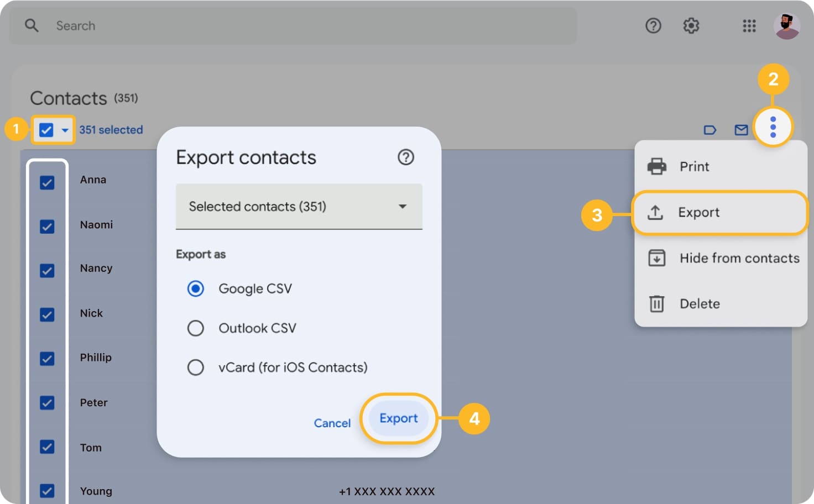Viewport: 814px width, 504px height.
Task: Open the three-dot more actions menu
Action: click(x=773, y=127)
